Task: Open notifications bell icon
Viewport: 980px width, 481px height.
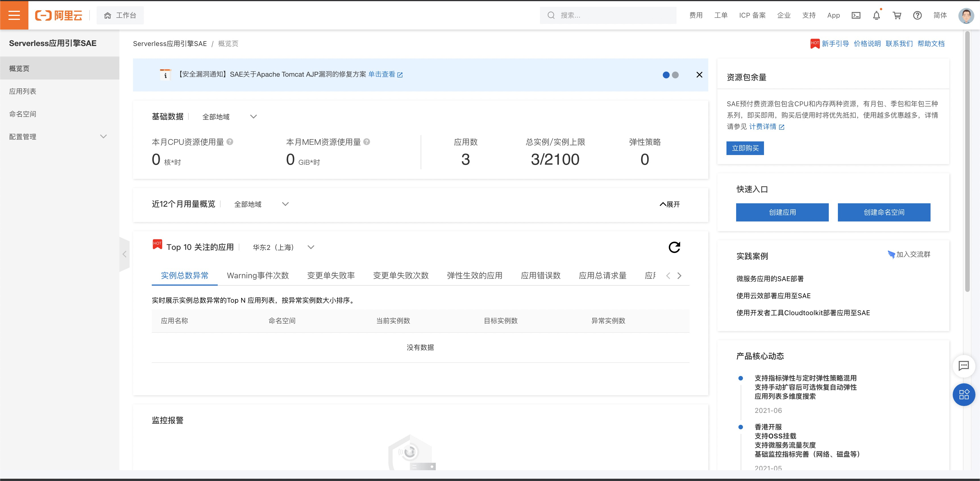Action: [x=877, y=15]
